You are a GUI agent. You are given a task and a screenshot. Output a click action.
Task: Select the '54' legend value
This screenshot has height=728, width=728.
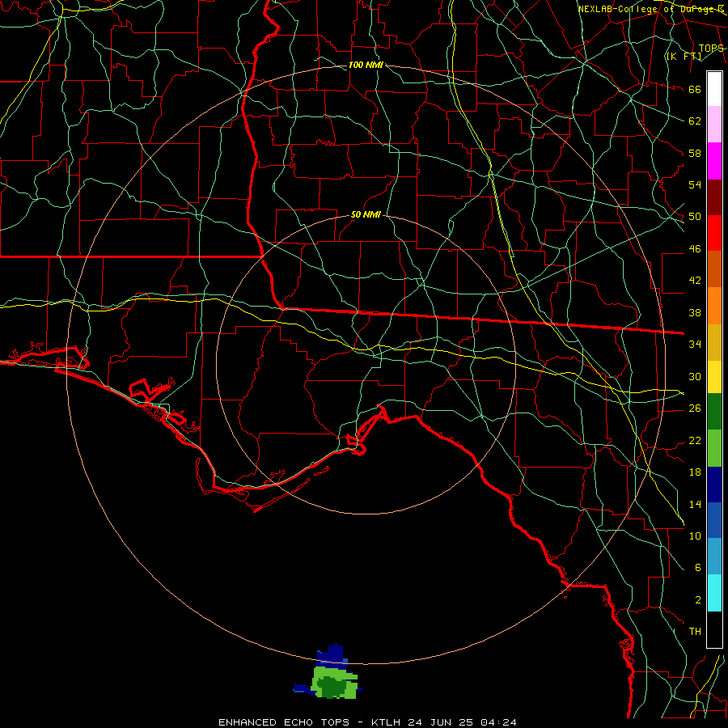(x=695, y=184)
